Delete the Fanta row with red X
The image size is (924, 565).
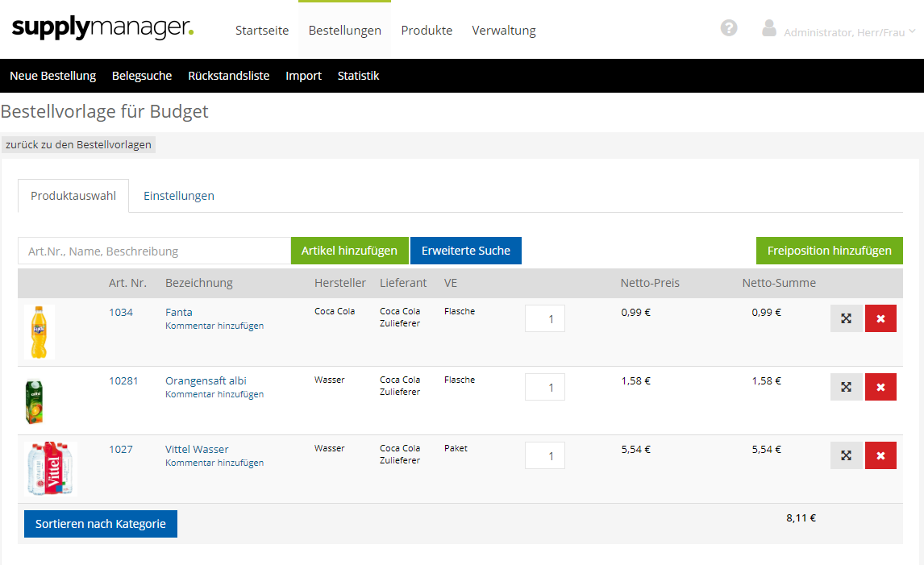click(880, 318)
